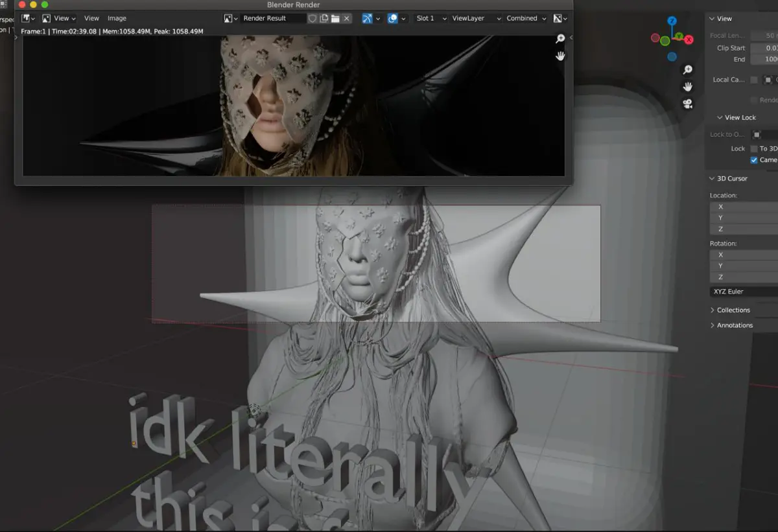The width and height of the screenshot is (778, 532).
Task: Click the Focal Length value field
Action: (x=764, y=36)
